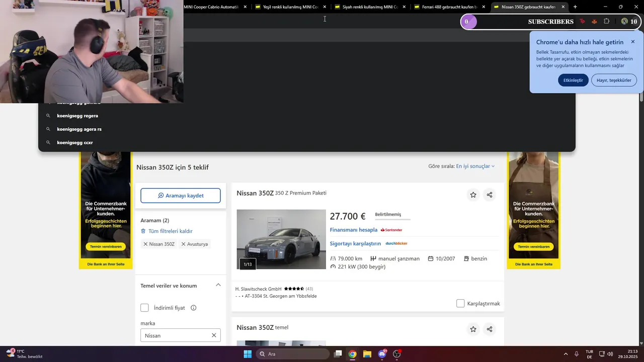Open Discord from the taskbar

click(382, 354)
